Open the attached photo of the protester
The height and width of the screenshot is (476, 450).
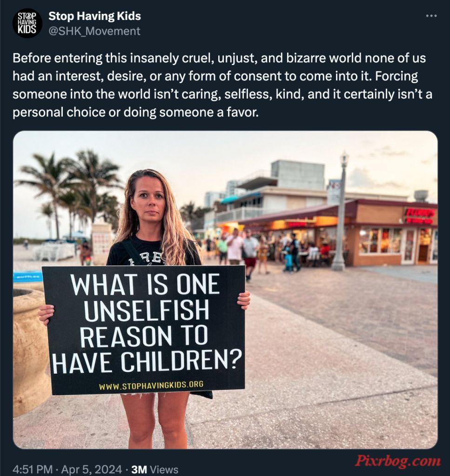pyautogui.click(x=225, y=290)
